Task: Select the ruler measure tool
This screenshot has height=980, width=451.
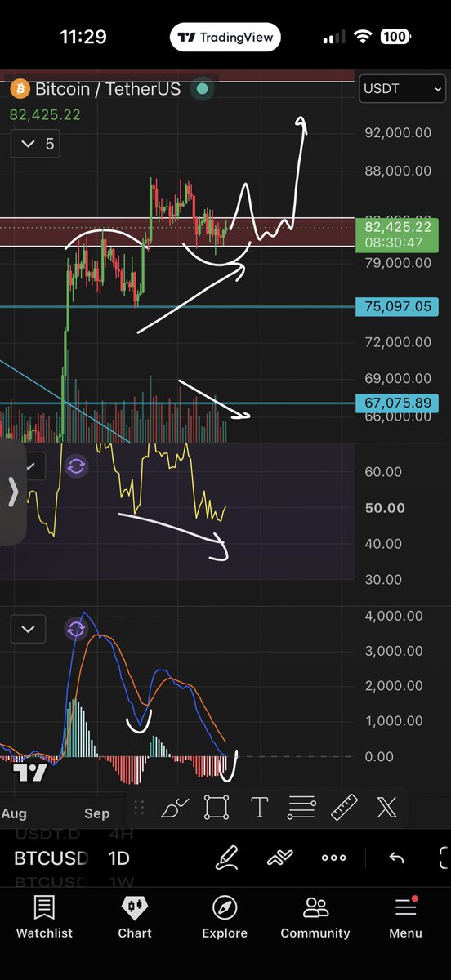Action: [x=344, y=808]
